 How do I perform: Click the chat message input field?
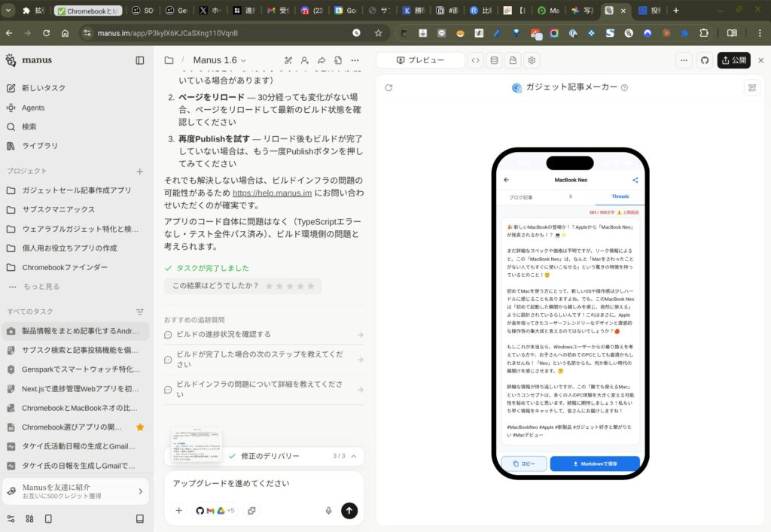coord(264,483)
